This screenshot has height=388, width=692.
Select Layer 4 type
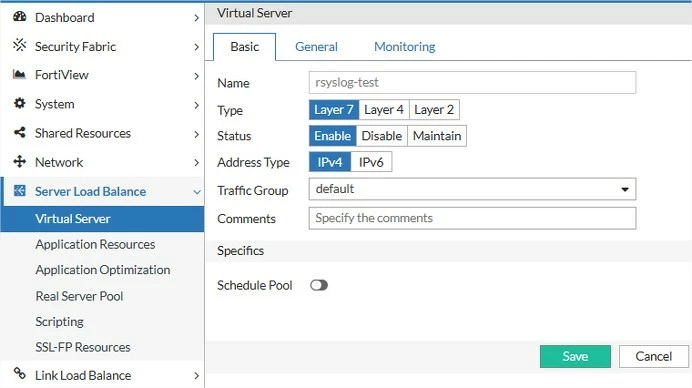click(384, 109)
